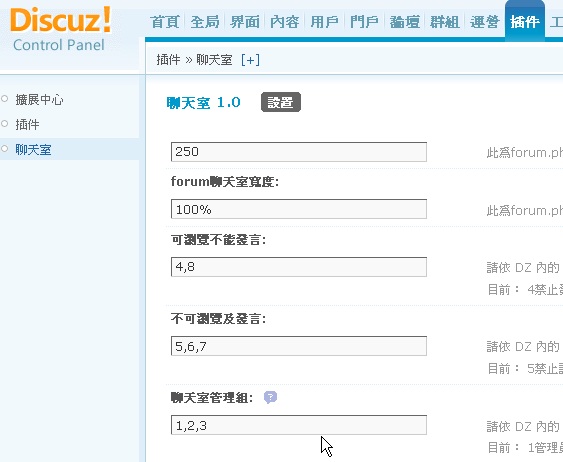Click the forum聊天室寬度 field showing 100%
Screen dimensions: 563x462
[x=299, y=209]
